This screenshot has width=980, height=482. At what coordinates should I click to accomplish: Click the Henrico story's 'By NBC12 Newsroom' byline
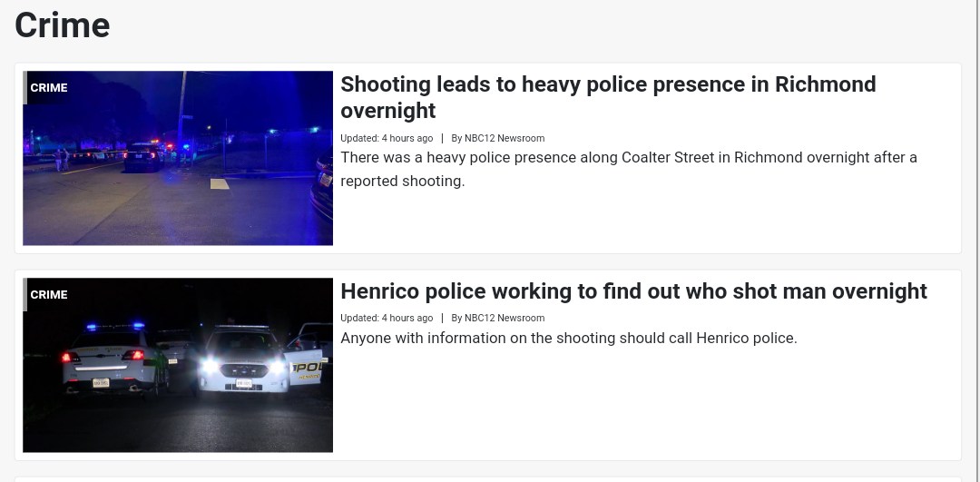coord(497,318)
